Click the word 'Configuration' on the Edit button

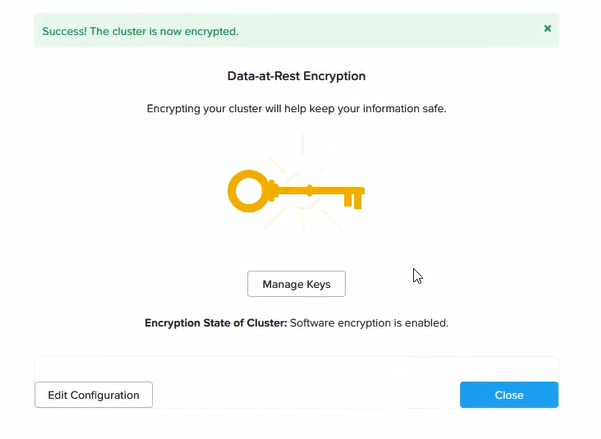[112, 395]
